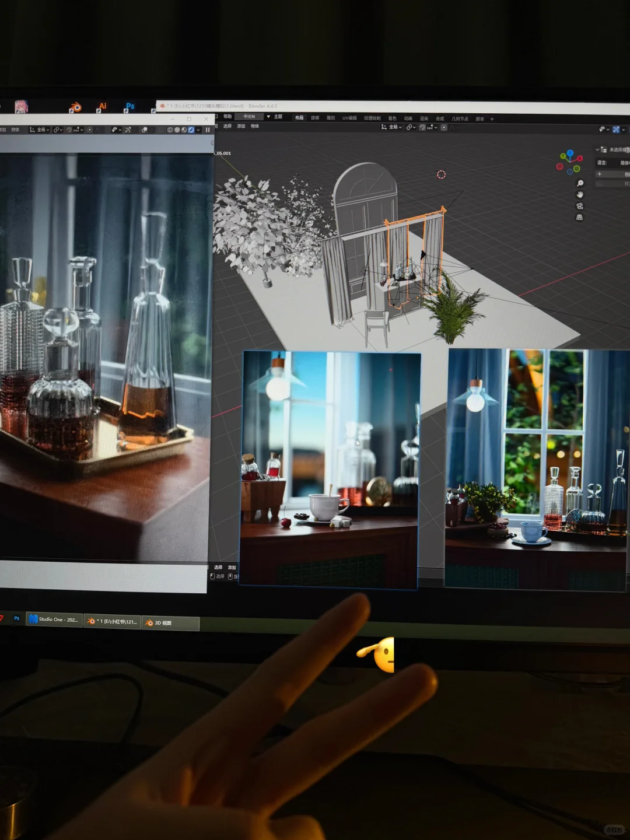Open the 帮助 help menu
Screen dimensions: 630x840
pyautogui.click(x=228, y=117)
